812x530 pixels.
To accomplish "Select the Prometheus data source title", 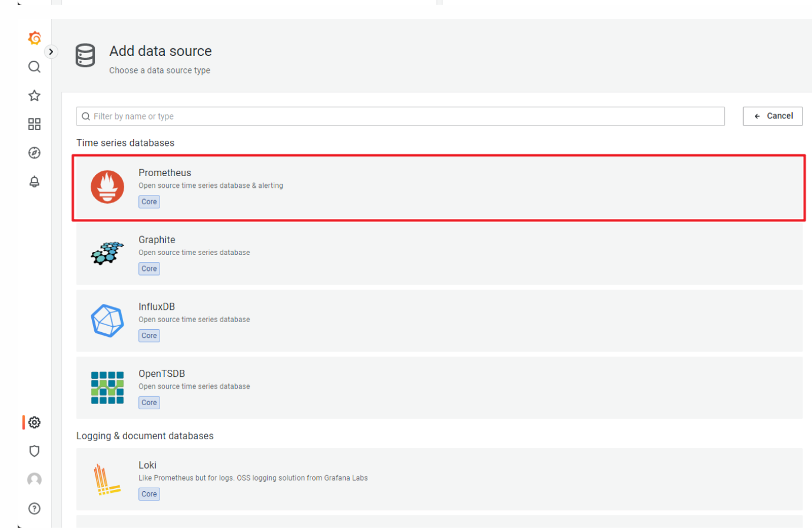I will [165, 173].
